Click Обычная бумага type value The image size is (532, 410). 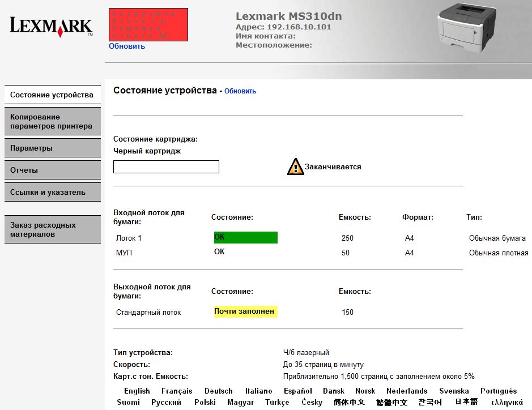pyautogui.click(x=497, y=238)
